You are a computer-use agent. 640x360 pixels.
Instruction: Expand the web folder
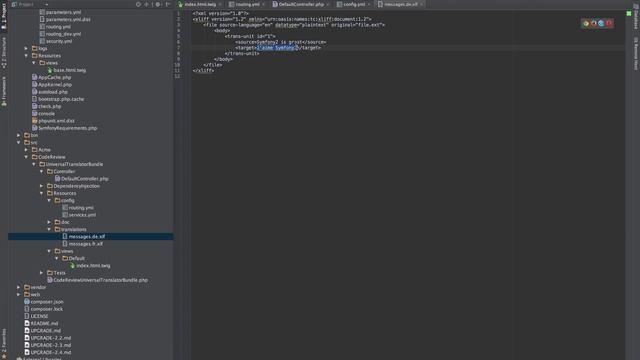point(19,294)
